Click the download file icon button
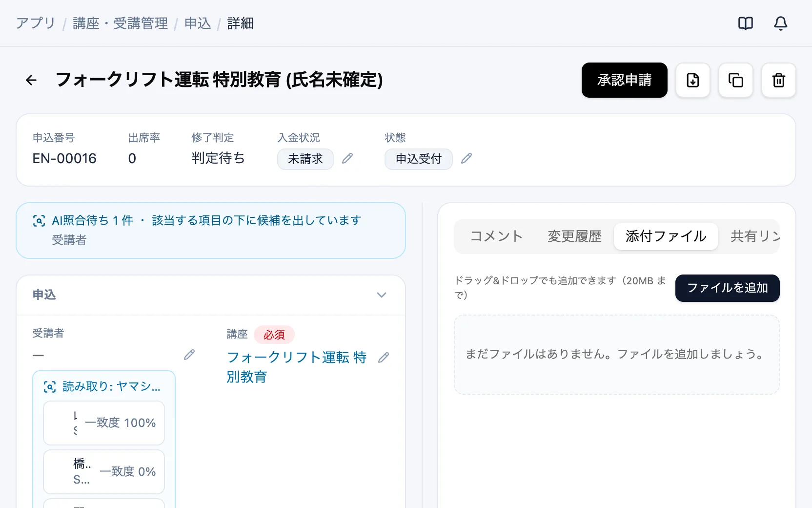The image size is (812, 508). click(693, 80)
